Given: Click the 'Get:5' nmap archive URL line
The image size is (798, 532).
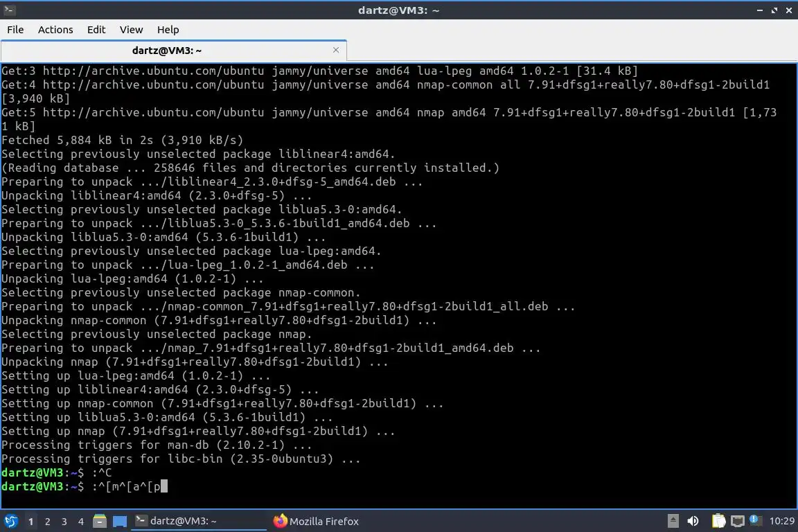Looking at the screenshot, I should [x=389, y=119].
